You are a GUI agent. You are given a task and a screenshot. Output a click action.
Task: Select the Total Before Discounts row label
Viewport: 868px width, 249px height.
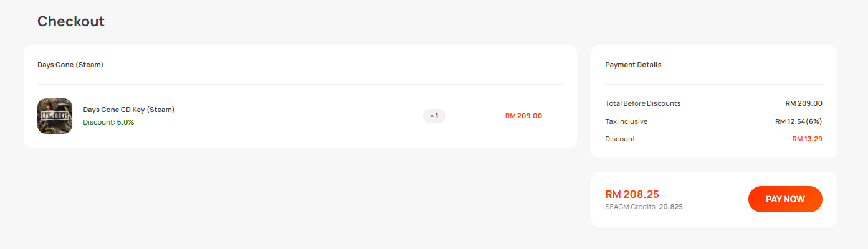[x=643, y=103]
